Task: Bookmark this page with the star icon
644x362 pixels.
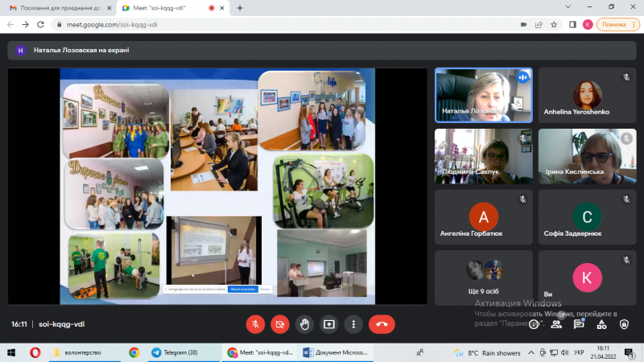Action: tap(554, 25)
